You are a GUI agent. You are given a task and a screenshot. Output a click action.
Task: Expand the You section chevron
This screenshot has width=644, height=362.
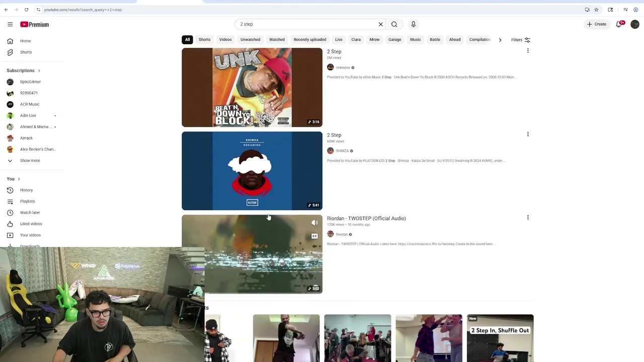point(19,179)
